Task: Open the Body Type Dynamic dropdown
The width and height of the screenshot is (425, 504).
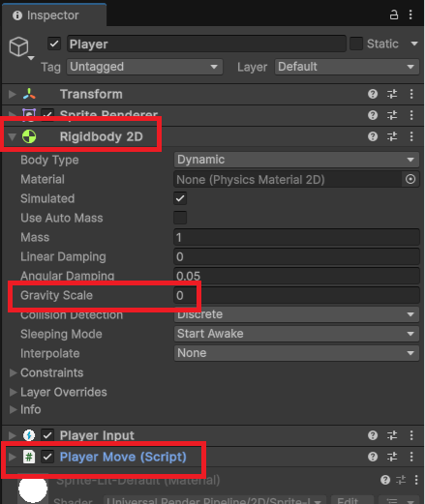Action: pos(296,160)
